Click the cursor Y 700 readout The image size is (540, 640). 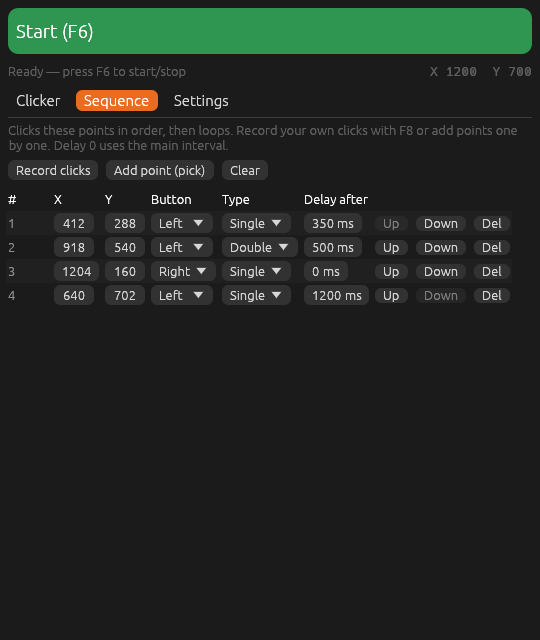coord(512,72)
